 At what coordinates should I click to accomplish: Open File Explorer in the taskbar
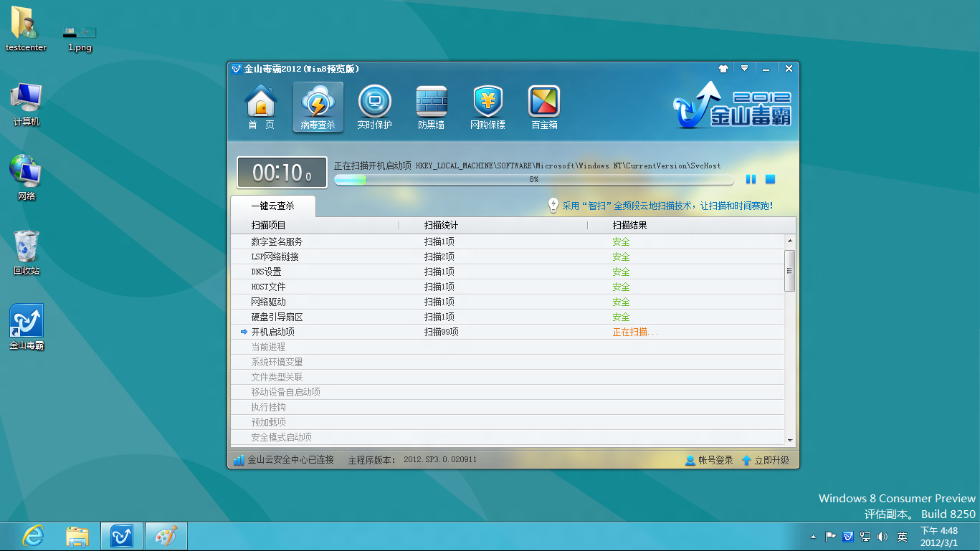[77, 536]
